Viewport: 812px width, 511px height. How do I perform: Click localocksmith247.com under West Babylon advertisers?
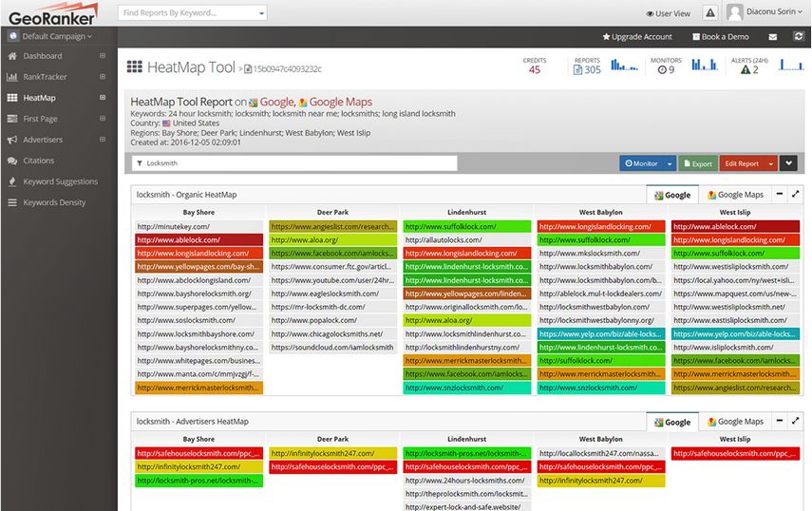pos(601,453)
